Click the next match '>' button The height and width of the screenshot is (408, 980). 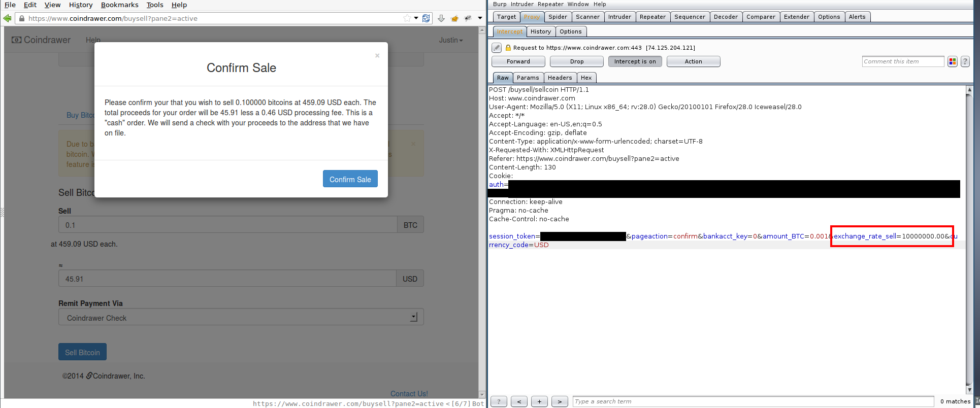(x=560, y=401)
